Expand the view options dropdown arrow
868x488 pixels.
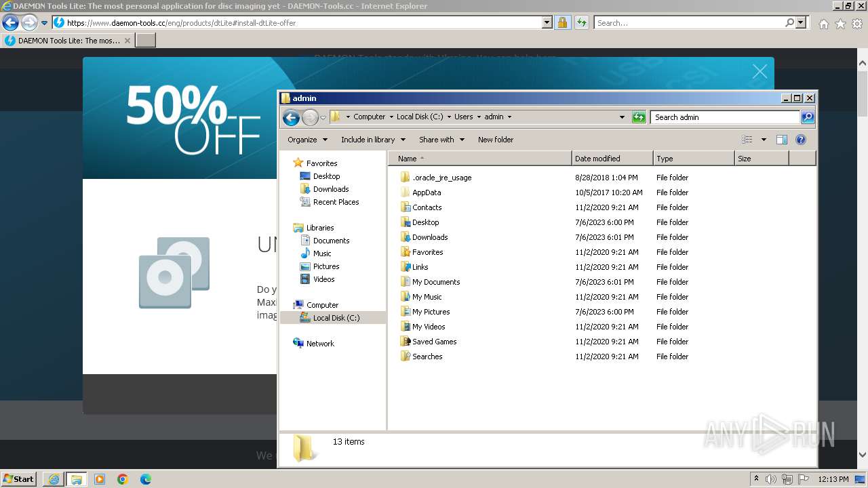pyautogui.click(x=763, y=140)
